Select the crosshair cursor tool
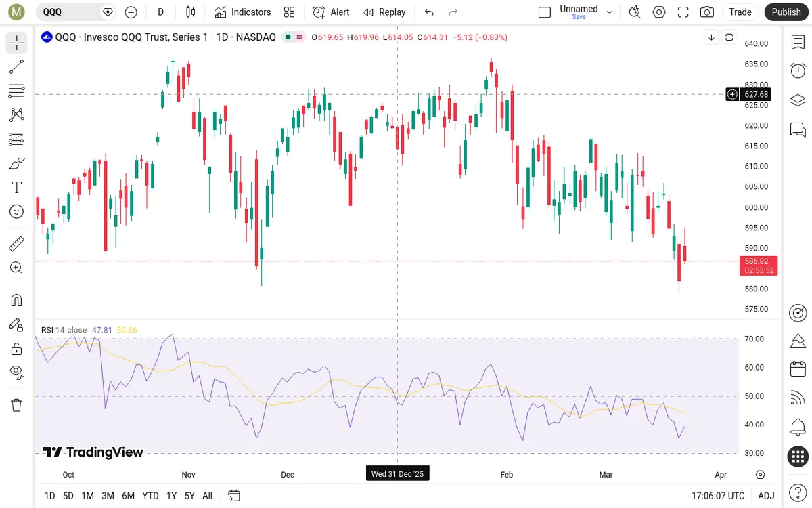 click(x=17, y=43)
